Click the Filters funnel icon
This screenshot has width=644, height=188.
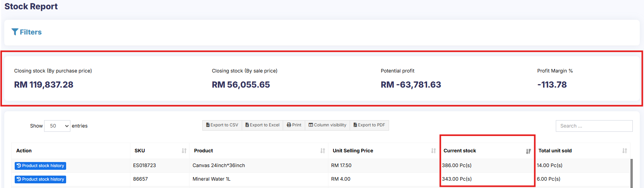click(x=15, y=32)
